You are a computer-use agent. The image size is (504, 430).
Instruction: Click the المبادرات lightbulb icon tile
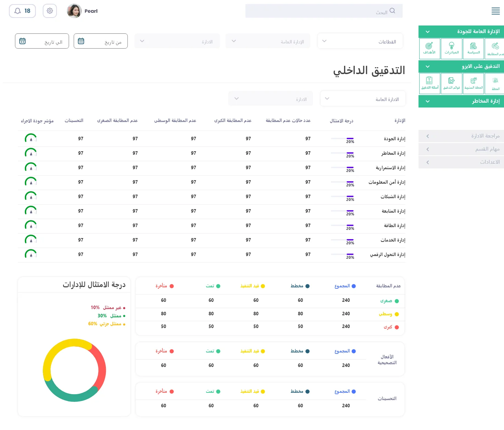click(x=452, y=48)
